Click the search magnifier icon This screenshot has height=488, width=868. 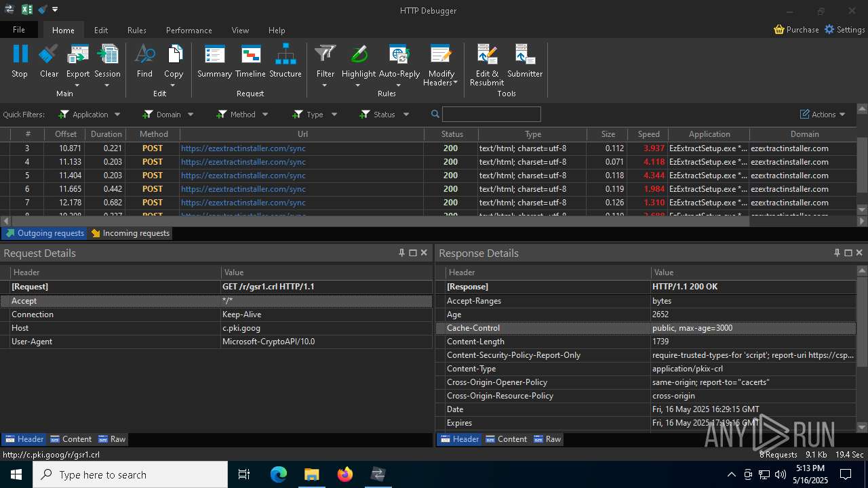point(435,114)
